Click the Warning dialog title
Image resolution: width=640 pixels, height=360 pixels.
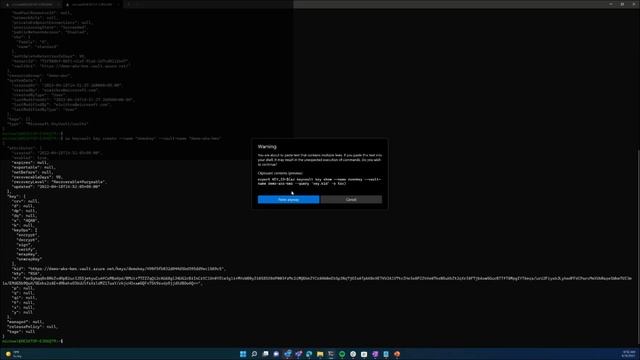[x=267, y=147]
